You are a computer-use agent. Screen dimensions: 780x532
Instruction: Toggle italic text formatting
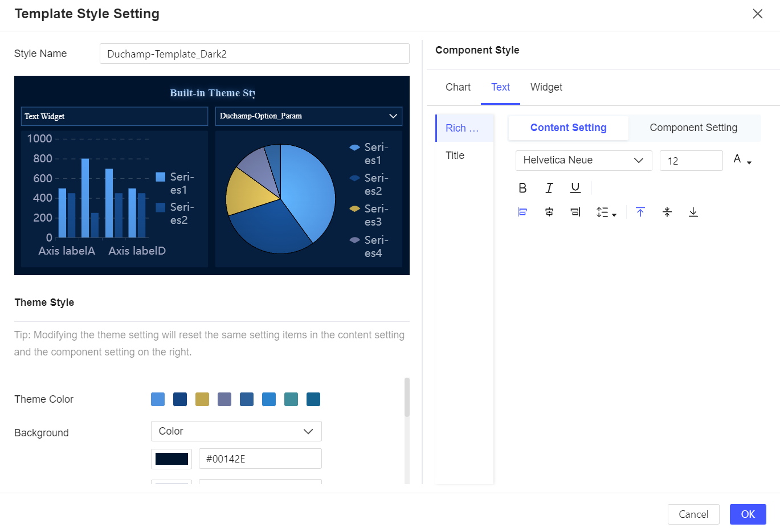click(549, 188)
